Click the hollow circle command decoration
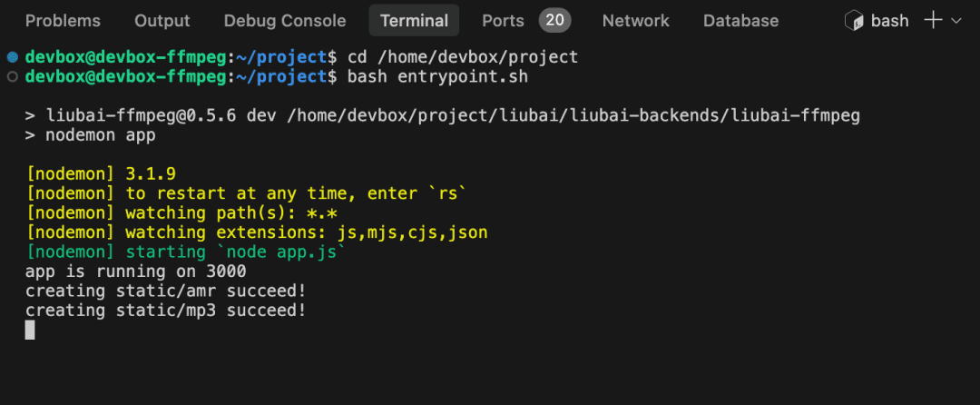The height and width of the screenshot is (405, 980). 12,77
